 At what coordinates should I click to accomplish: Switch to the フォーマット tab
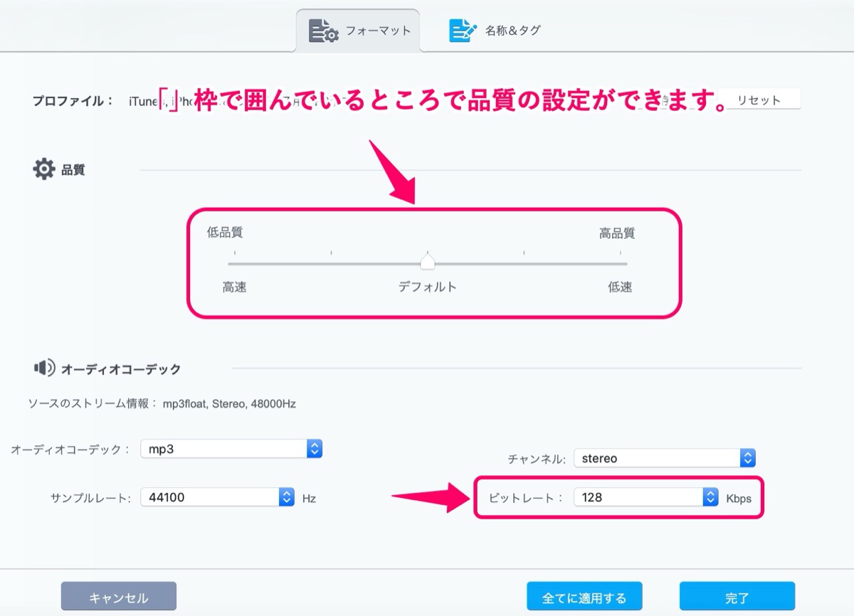[358, 31]
